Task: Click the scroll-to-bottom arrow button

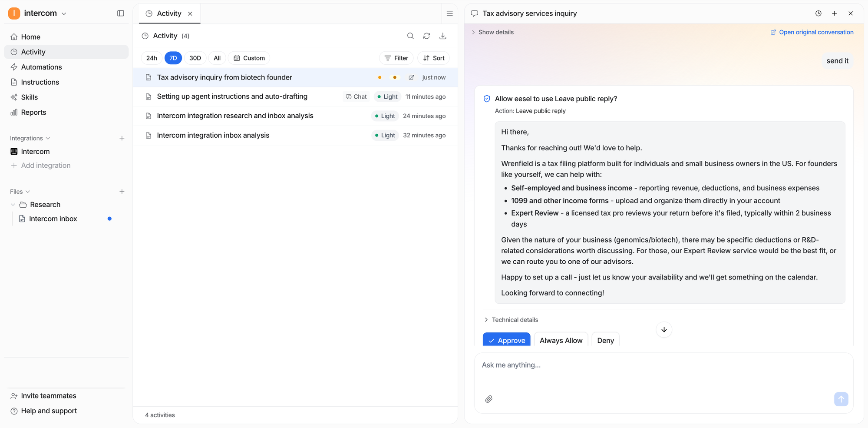Action: (x=664, y=330)
